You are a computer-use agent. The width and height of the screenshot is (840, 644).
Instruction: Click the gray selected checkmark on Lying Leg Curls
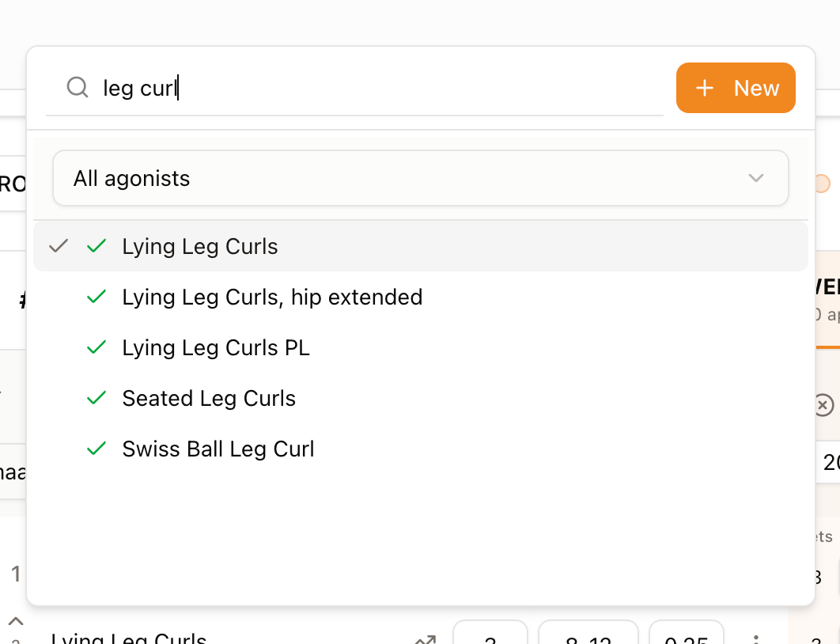pyautogui.click(x=59, y=246)
